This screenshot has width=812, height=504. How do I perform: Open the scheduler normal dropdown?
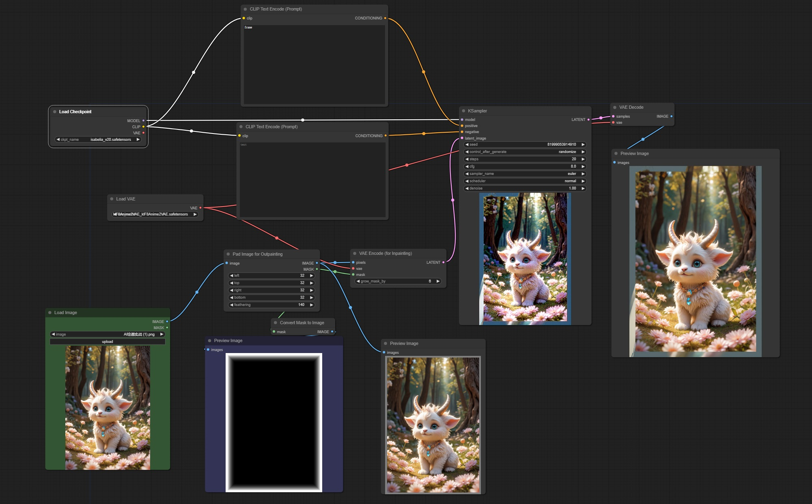point(524,181)
